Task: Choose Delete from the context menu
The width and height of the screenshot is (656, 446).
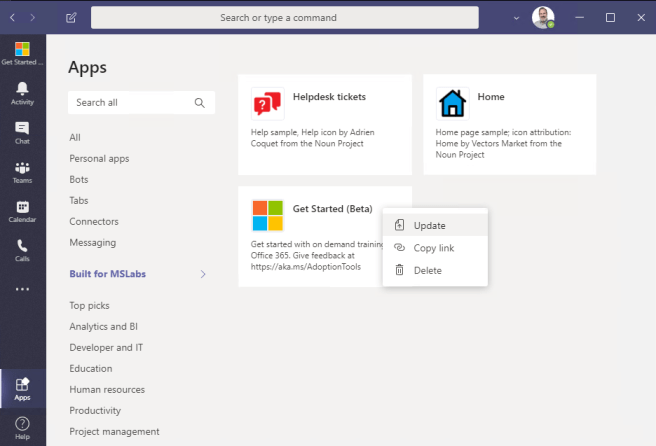Action: 435,270
